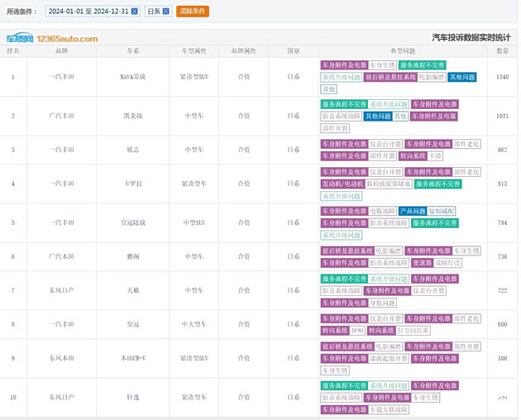
Task: Remove the date range filter with its X icon
Action: click(134, 12)
